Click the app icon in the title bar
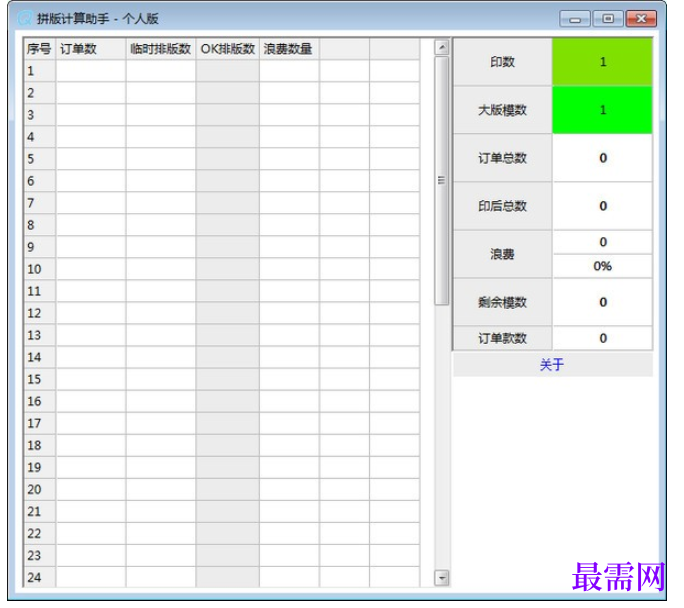 pyautogui.click(x=24, y=18)
